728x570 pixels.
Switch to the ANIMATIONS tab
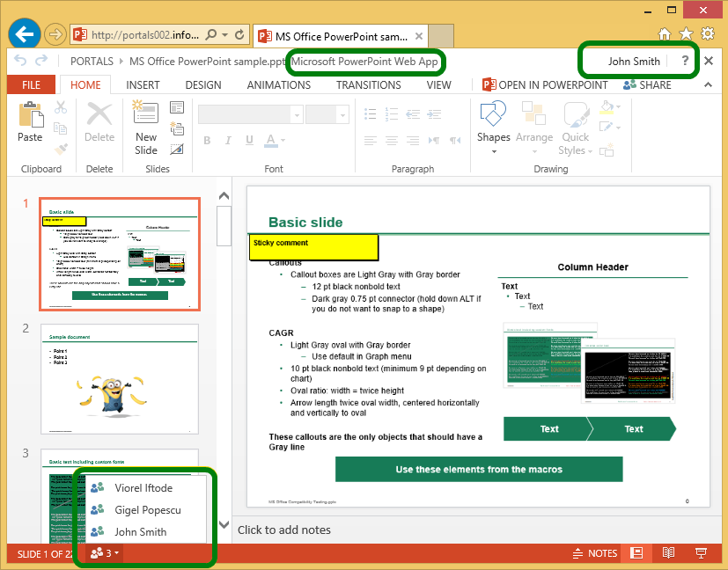278,84
